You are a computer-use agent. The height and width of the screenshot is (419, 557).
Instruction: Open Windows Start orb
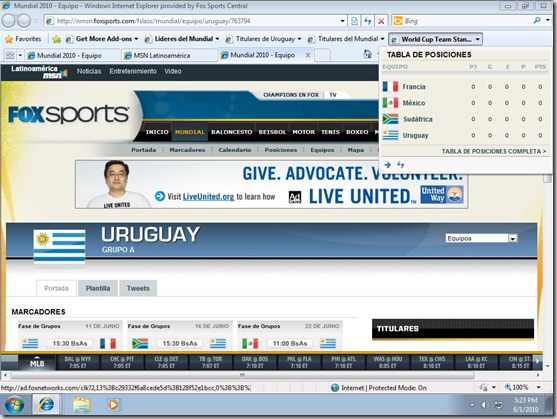coord(14,405)
